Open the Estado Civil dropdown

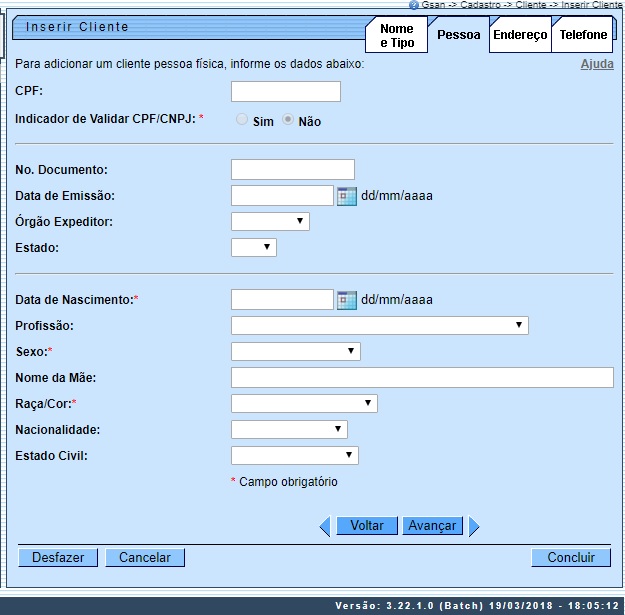coord(295,455)
